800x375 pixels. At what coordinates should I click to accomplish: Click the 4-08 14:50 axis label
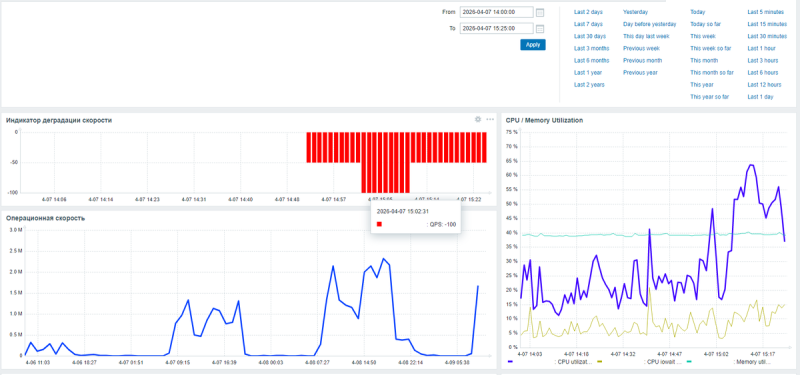pyautogui.click(x=364, y=362)
